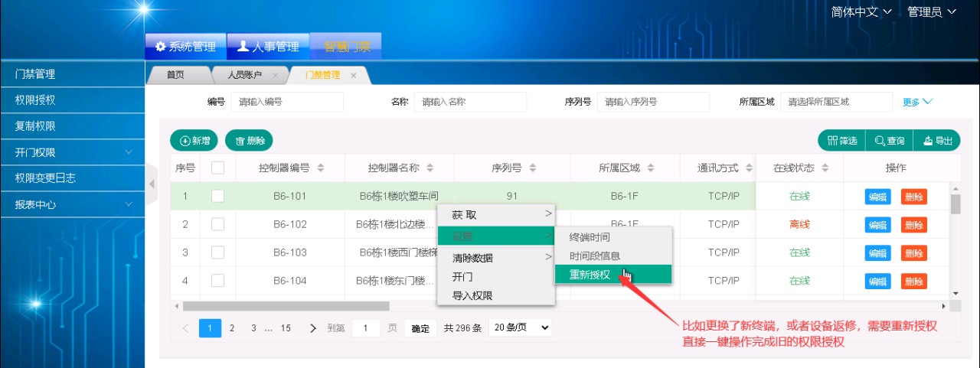This screenshot has height=368, width=980.
Task: Click the 新增 button
Action: coord(194,141)
